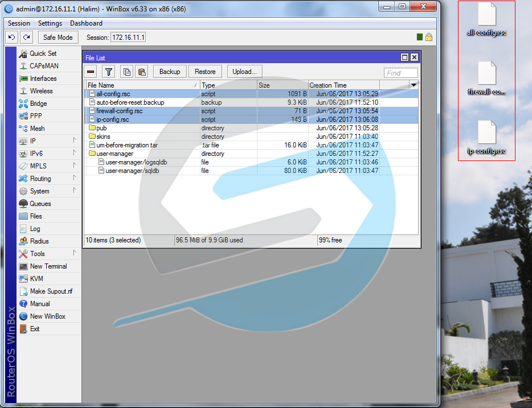The width and height of the screenshot is (532, 408).
Task: Open the Settings menu
Action: click(x=50, y=23)
